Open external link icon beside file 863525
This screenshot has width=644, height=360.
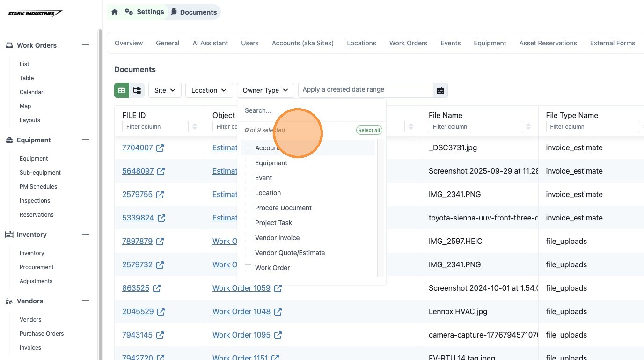[157, 288]
